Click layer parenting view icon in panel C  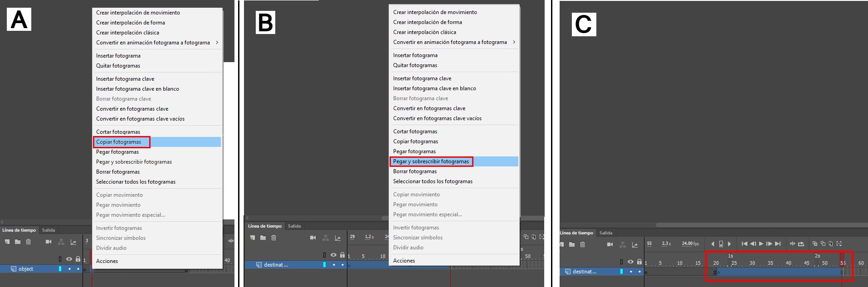coord(623,244)
